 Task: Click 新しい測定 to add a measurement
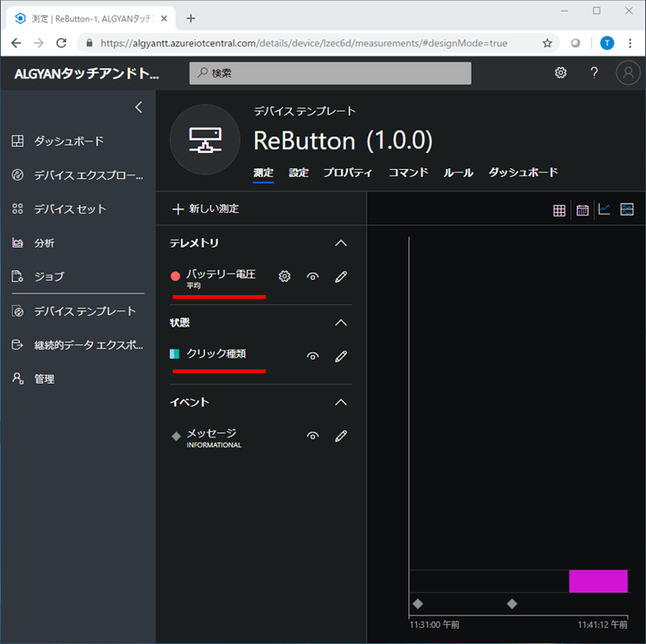point(206,209)
